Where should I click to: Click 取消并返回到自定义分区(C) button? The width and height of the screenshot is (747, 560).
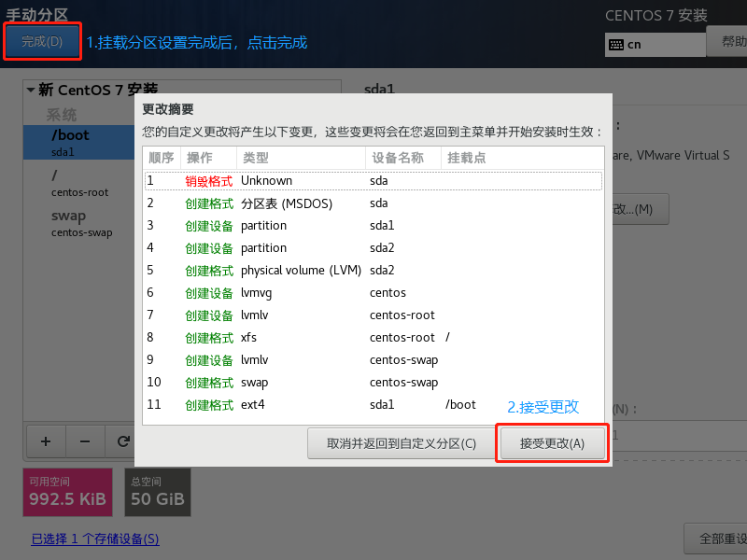pos(401,443)
